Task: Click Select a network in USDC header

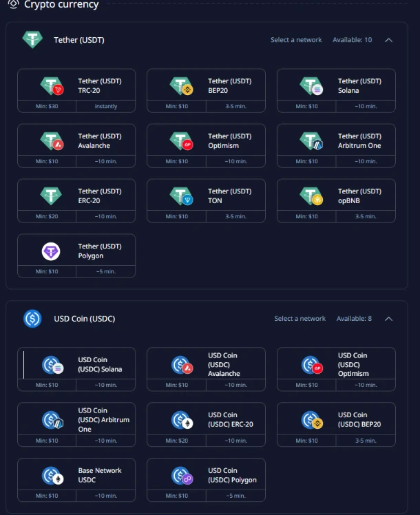Action: pyautogui.click(x=300, y=319)
